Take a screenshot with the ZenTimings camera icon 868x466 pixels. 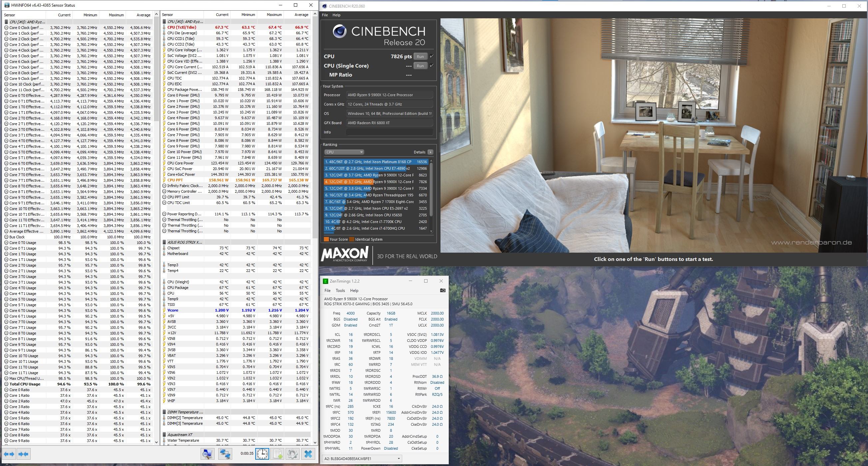(x=442, y=290)
